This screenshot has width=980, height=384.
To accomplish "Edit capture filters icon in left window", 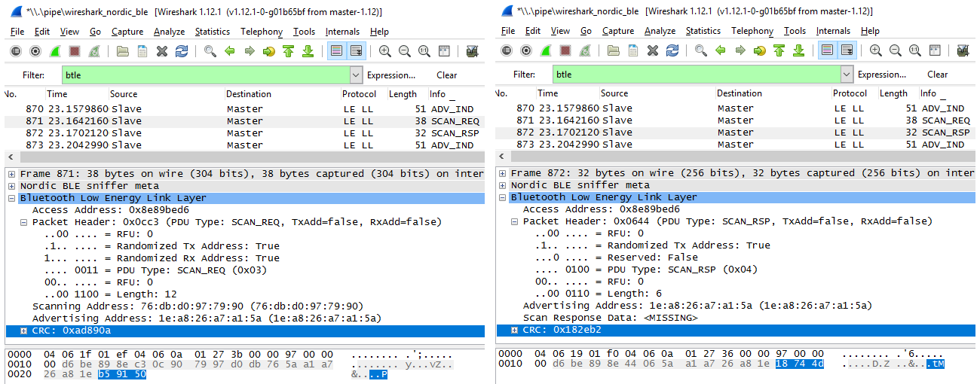I will pyautogui.click(x=472, y=51).
